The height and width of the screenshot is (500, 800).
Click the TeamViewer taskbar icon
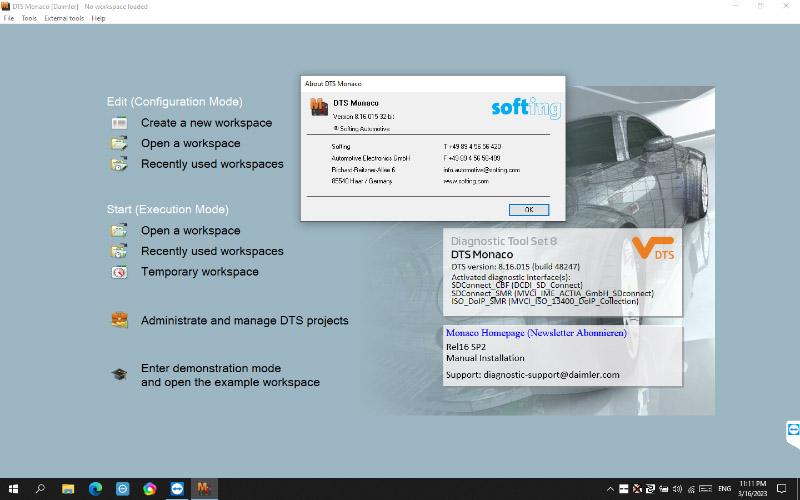pos(177,489)
